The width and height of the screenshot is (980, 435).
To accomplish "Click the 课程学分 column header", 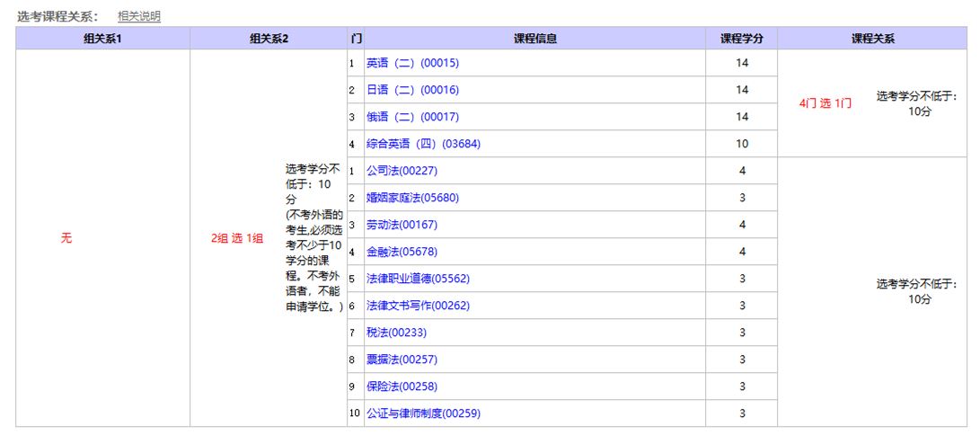I will tap(741, 39).
